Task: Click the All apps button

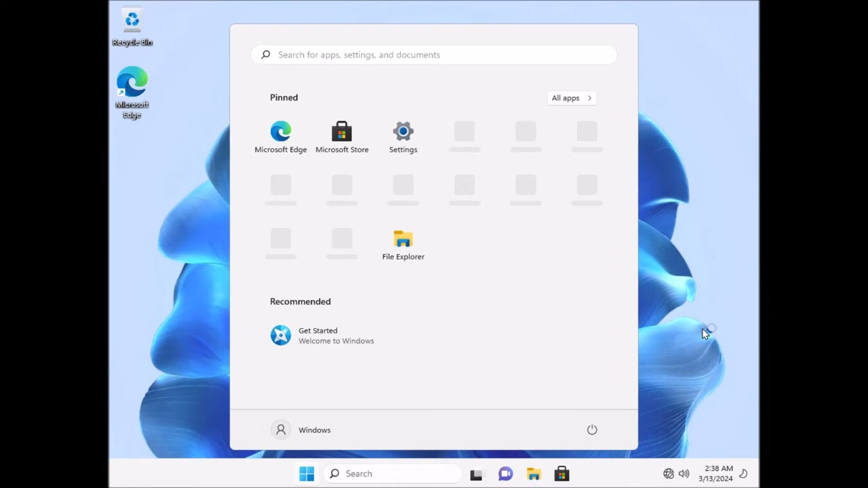Action: (572, 98)
